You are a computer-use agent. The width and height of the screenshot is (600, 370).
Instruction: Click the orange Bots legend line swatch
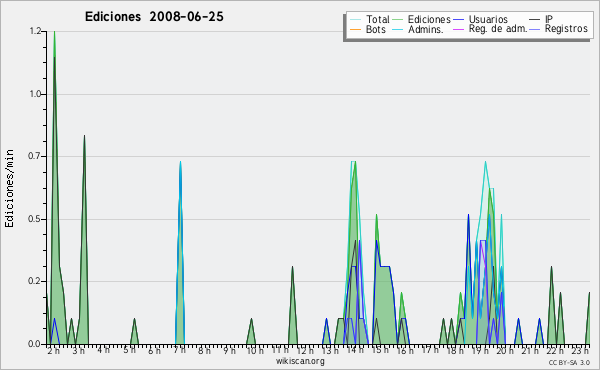click(x=355, y=29)
